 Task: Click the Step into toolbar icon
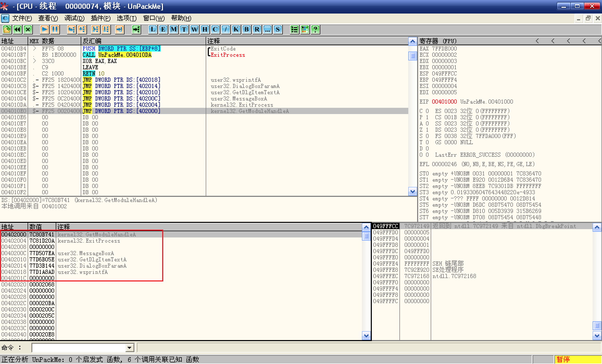pyautogui.click(x=71, y=29)
